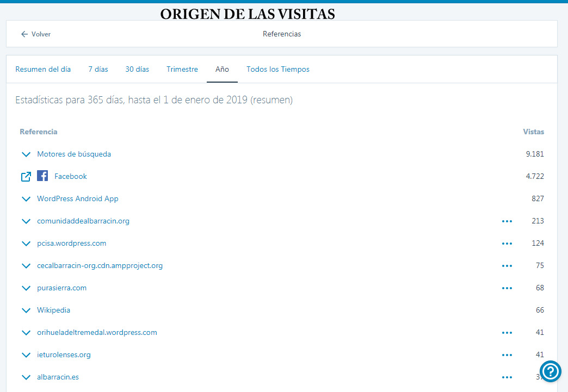
Task: Select the Resumen del día tab
Action: [43, 69]
